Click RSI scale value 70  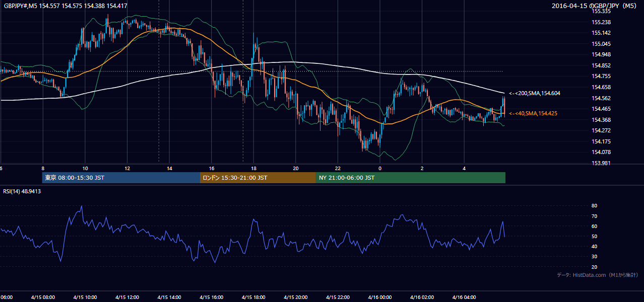pos(594,216)
